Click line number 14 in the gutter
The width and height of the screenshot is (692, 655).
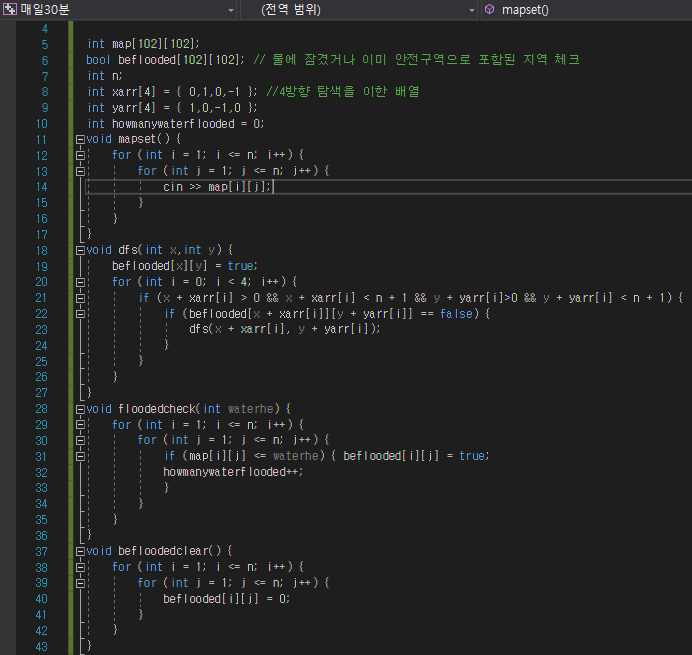pos(41,187)
